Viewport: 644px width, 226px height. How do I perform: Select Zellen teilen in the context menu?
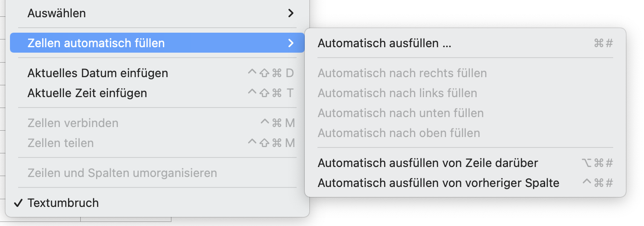(x=60, y=143)
